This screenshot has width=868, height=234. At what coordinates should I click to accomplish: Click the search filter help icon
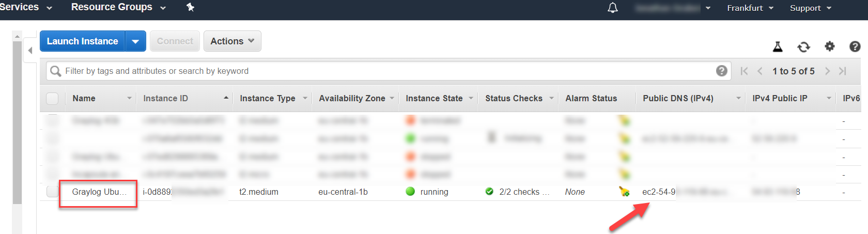pyautogui.click(x=722, y=71)
